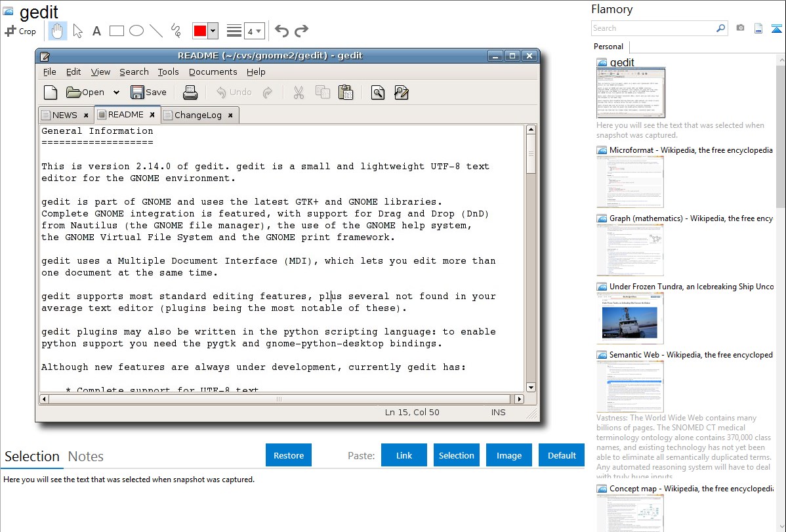Click gedit new document icon

(51, 92)
